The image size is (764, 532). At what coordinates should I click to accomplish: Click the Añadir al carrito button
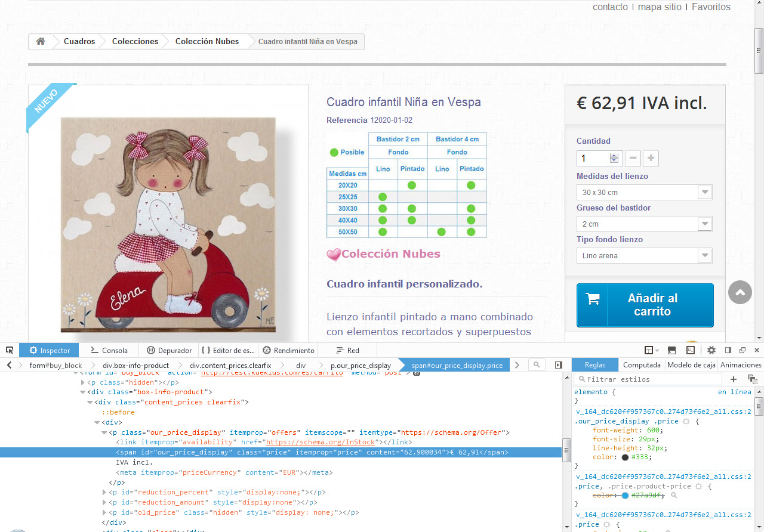[645, 305]
